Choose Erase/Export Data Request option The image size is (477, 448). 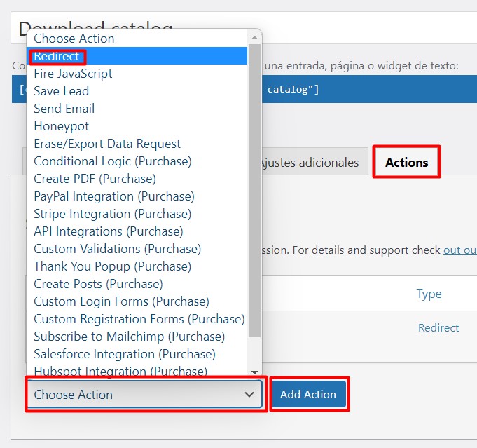click(107, 144)
